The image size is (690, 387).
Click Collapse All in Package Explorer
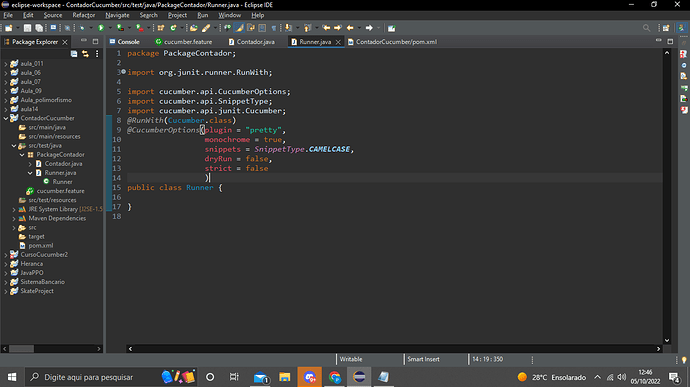pos(74,54)
